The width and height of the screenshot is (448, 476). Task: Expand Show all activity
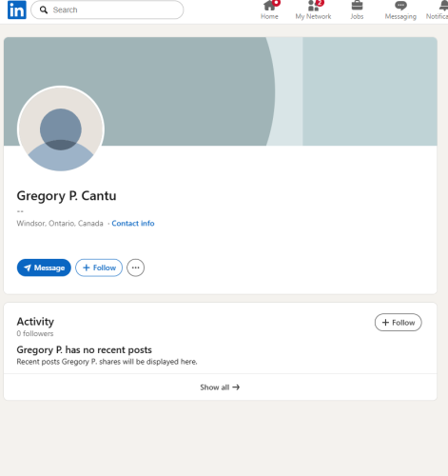220,387
